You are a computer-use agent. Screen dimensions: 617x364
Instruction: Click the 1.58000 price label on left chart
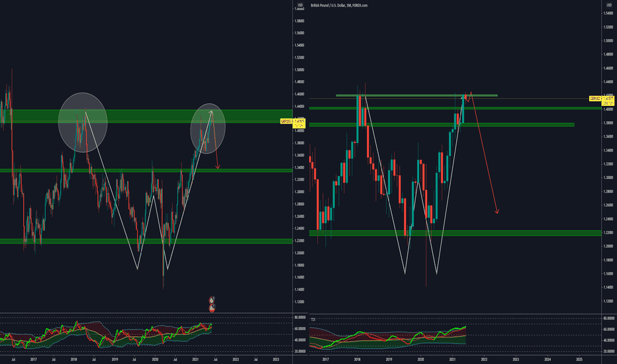pyautogui.click(x=299, y=21)
